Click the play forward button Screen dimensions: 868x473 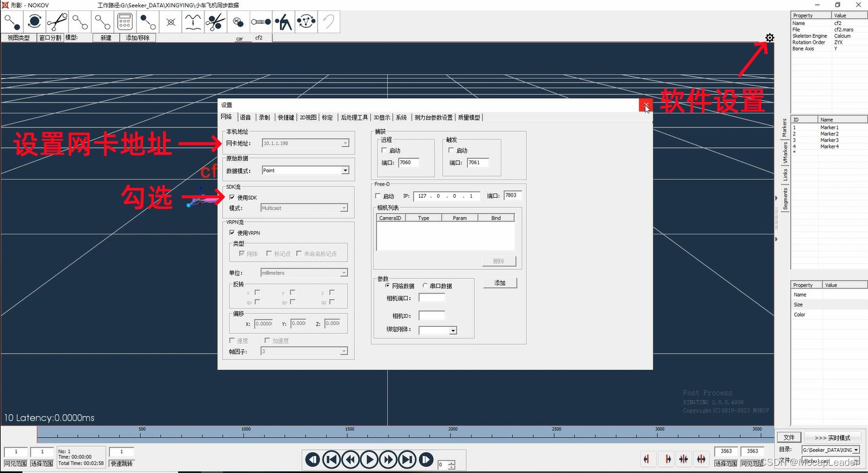369,460
